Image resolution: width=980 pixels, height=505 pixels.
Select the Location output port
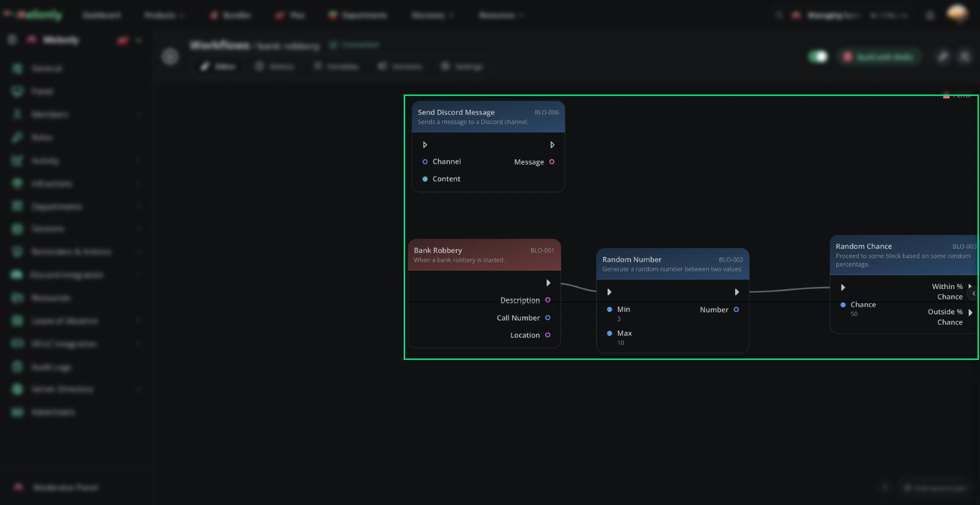coord(548,335)
